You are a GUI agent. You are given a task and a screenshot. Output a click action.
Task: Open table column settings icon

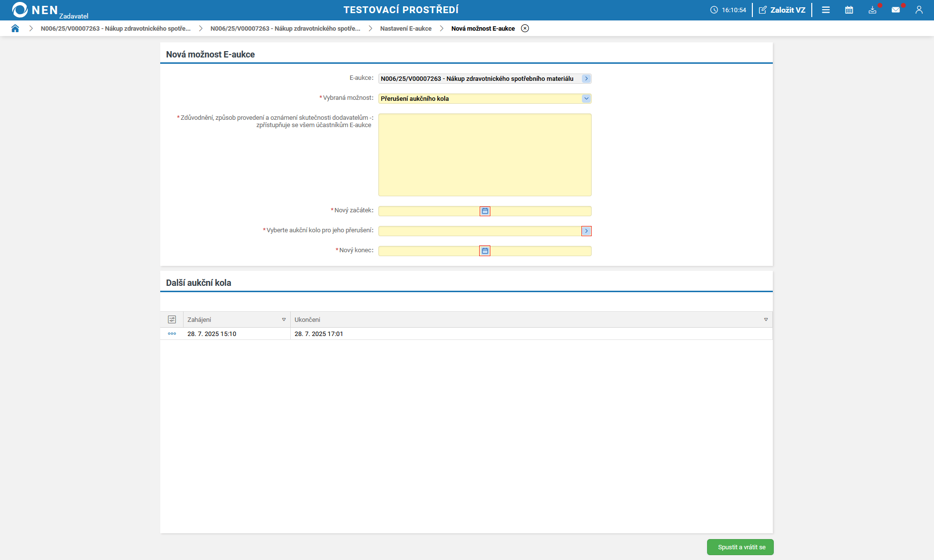point(172,319)
